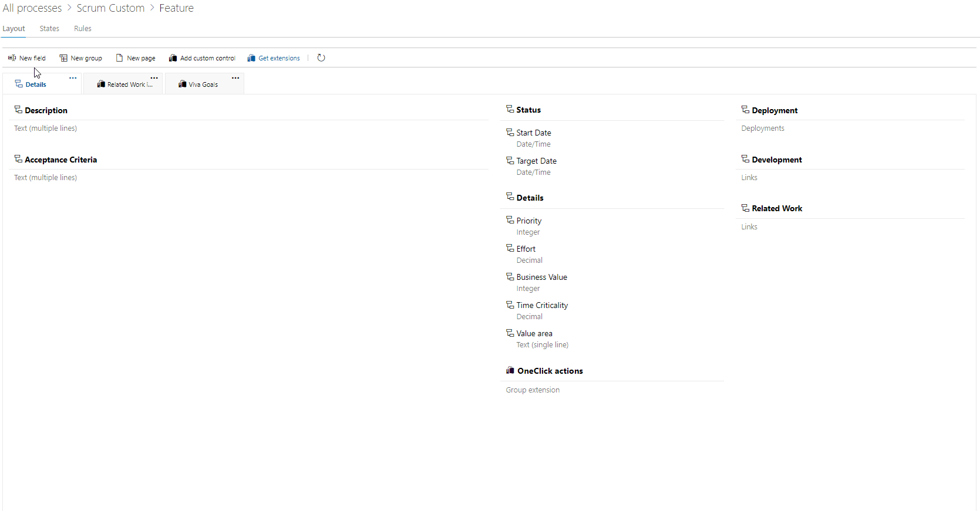Click the Development group icon
This screenshot has height=511, width=980.
point(745,159)
